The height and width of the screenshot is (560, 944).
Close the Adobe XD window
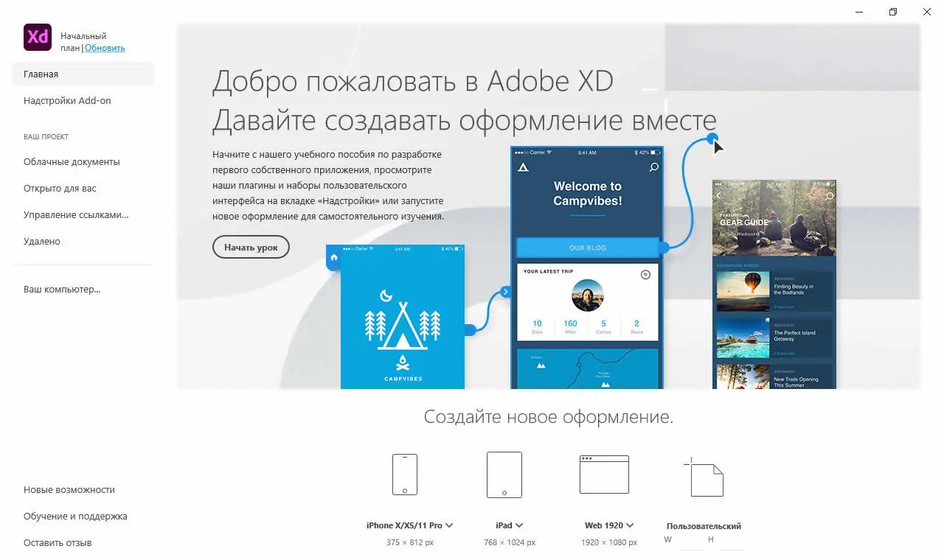coord(927,12)
